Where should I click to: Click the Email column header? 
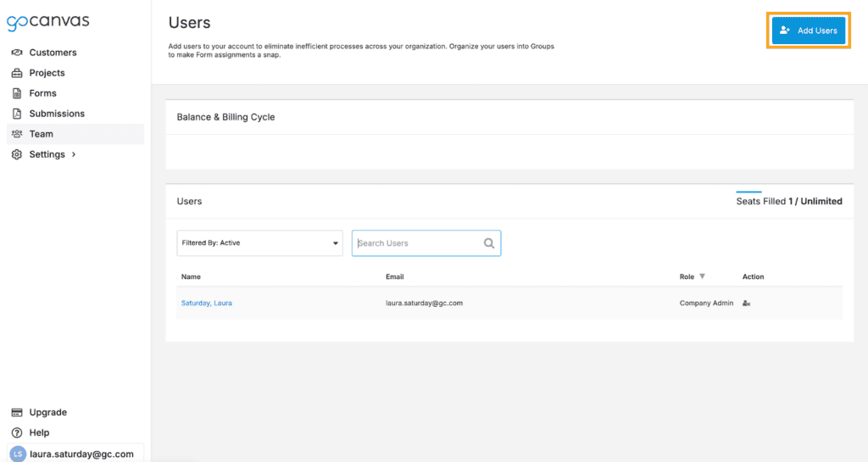[x=395, y=276]
